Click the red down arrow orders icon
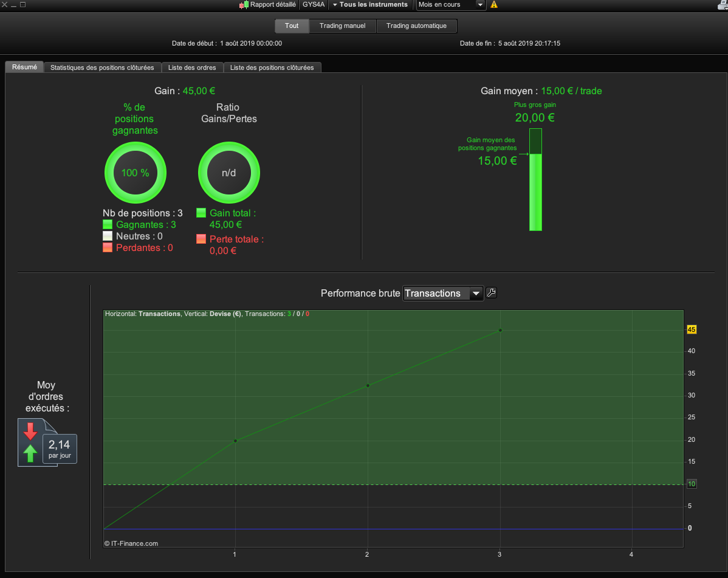This screenshot has height=578, width=728. (30, 431)
